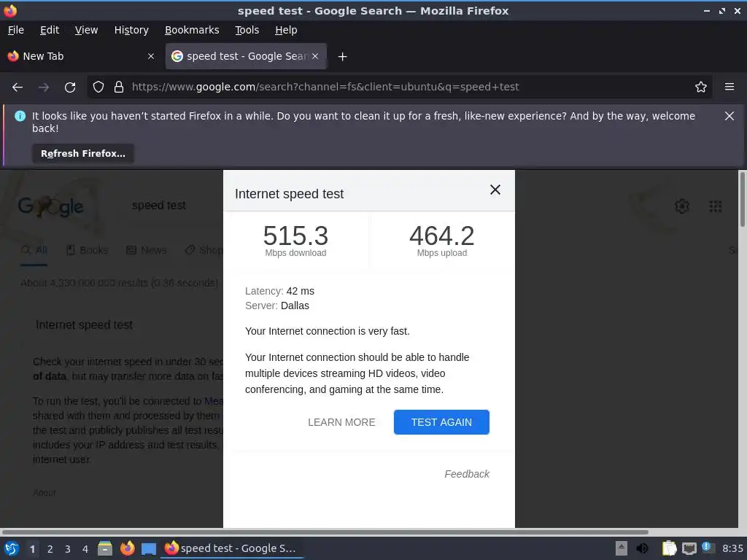747x560 pixels.
Task: Click the Latency 42 ms text
Action: click(279, 291)
